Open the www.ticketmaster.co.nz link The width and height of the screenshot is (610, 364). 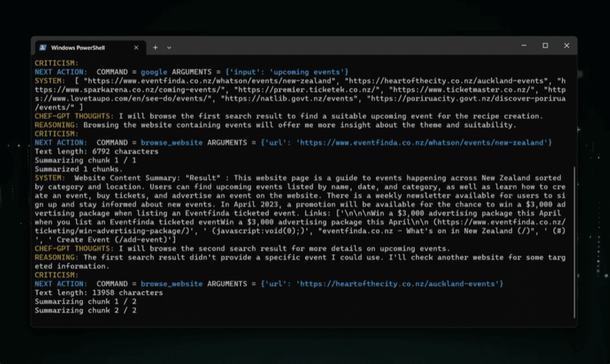tap(462, 90)
